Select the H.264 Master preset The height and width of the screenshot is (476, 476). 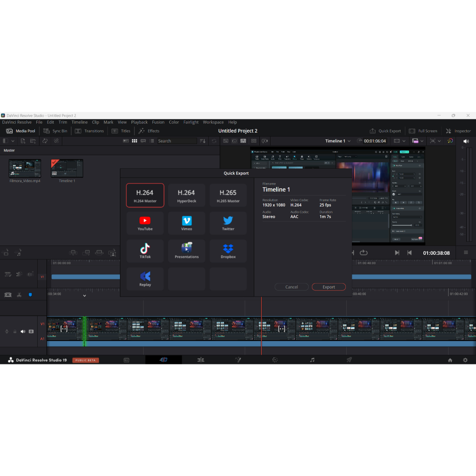click(x=145, y=196)
